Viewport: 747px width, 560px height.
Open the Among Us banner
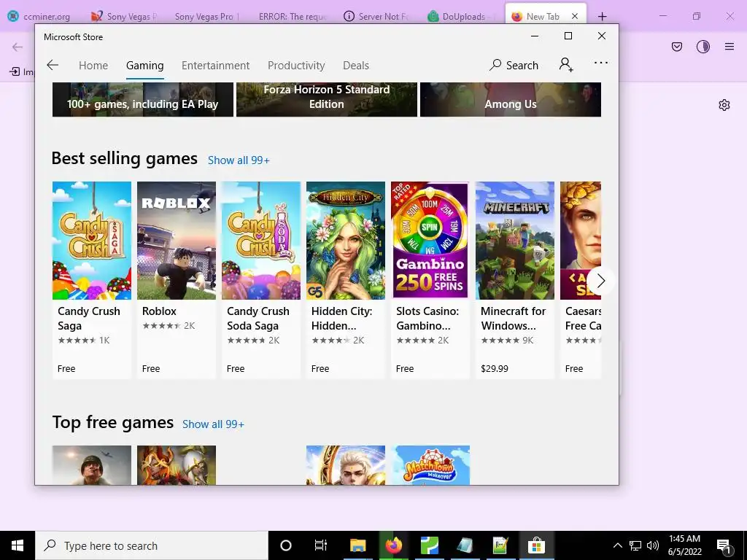(510, 99)
